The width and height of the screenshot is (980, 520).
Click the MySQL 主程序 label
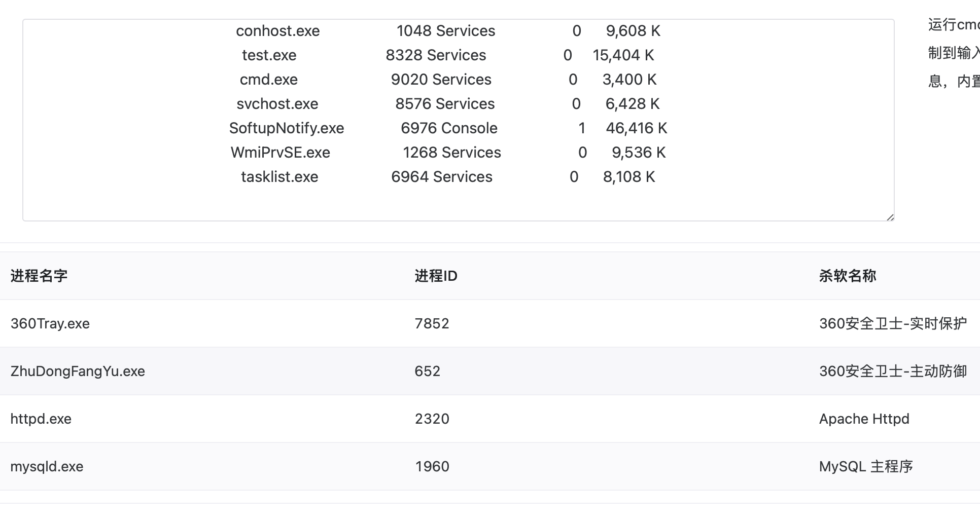(866, 466)
